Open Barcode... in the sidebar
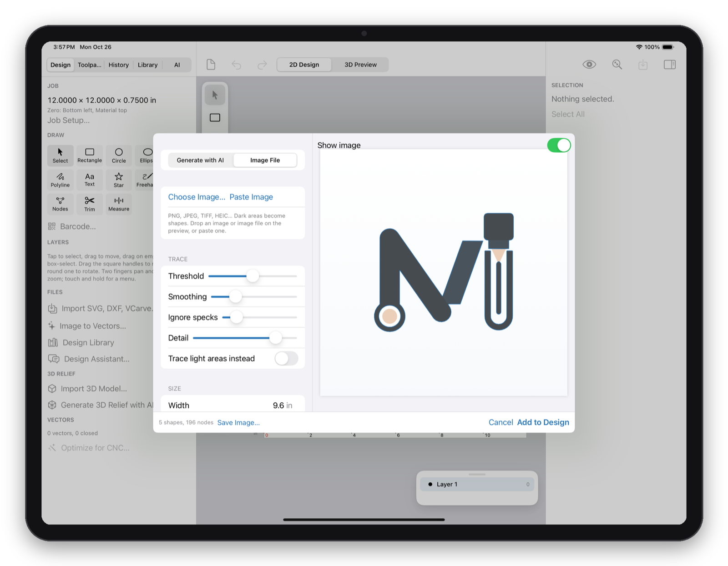This screenshot has height=566, width=728. pos(71,226)
